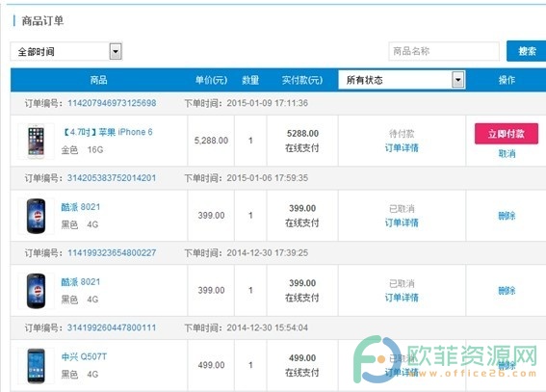Click the 5288.00 paid amount

click(302, 133)
